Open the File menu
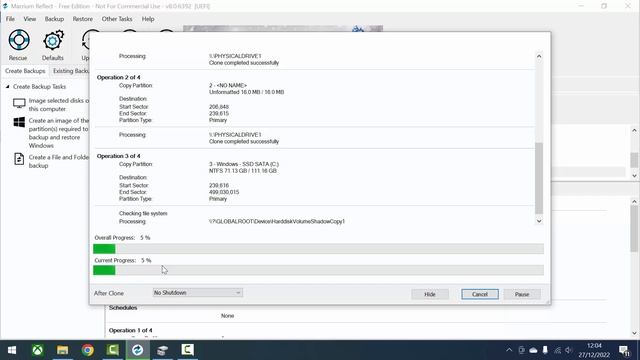Screen dimensions: 640x360 (10, 19)
